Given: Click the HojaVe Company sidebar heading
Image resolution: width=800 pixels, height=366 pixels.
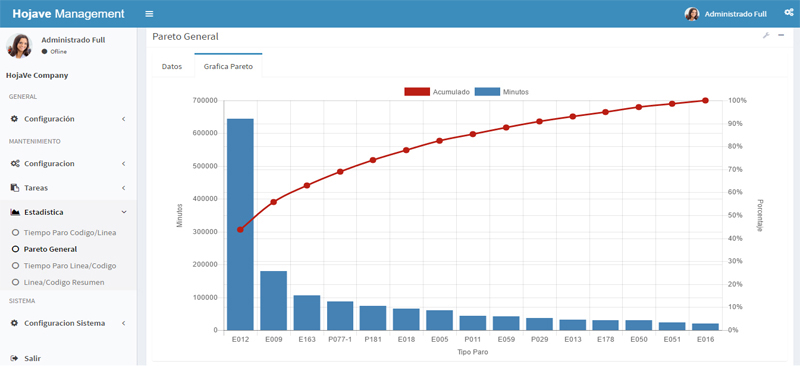Looking at the screenshot, I should point(37,76).
